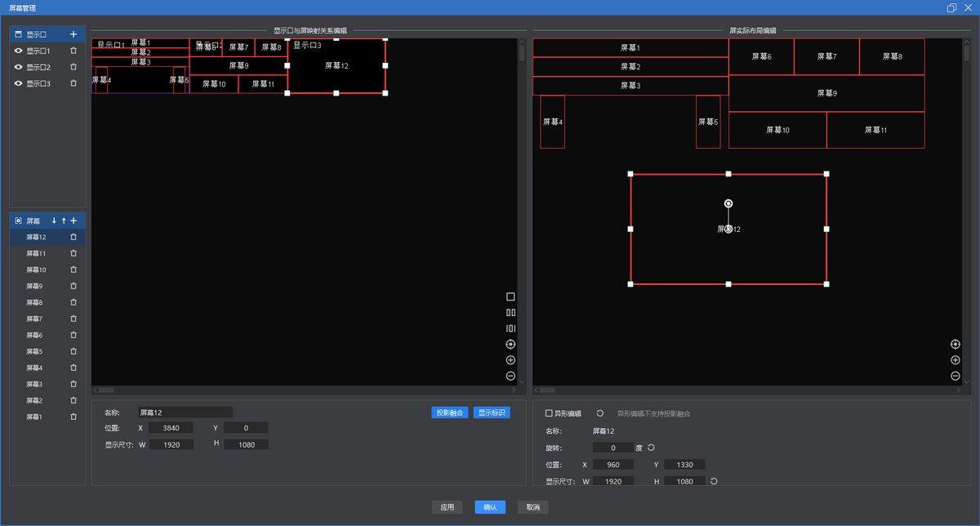Click the 应用 button
Image resolution: width=980 pixels, height=526 pixels.
coord(448,507)
